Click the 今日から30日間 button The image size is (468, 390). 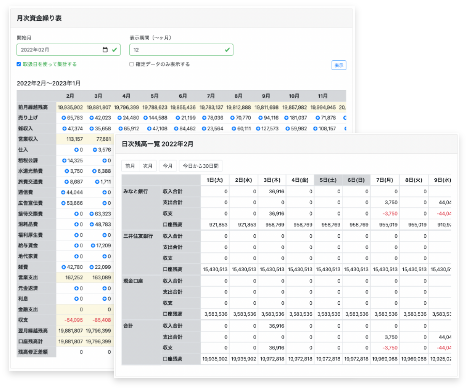(201, 166)
